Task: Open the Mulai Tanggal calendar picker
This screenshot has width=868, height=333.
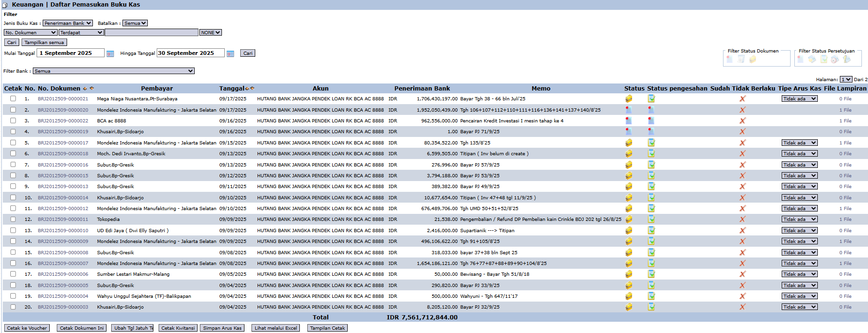Action: click(110, 53)
